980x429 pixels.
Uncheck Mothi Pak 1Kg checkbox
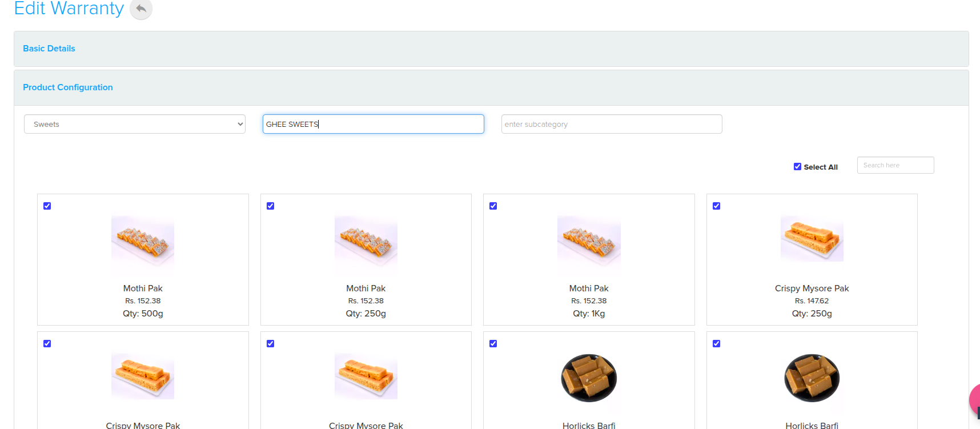coord(493,206)
